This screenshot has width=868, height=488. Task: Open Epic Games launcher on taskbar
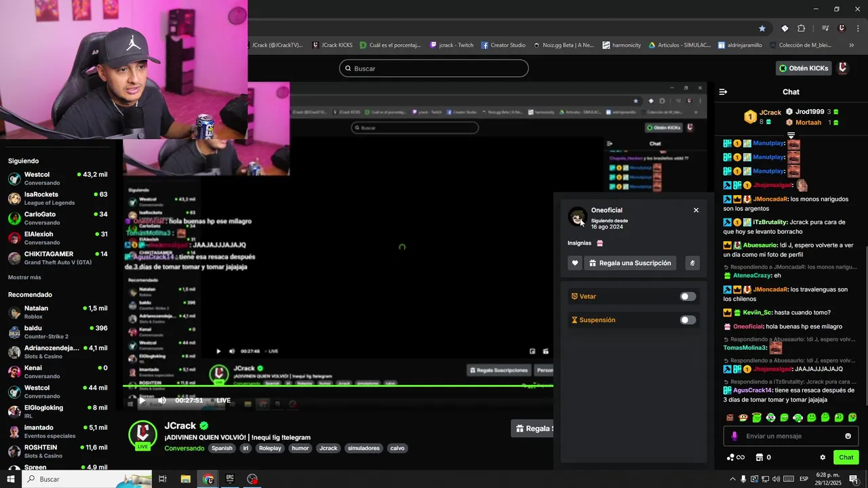click(x=230, y=479)
